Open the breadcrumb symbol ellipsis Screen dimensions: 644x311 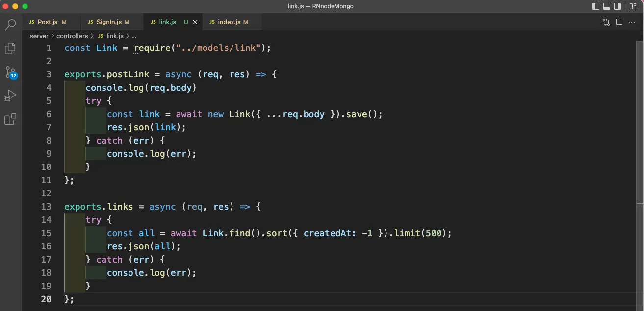point(134,36)
